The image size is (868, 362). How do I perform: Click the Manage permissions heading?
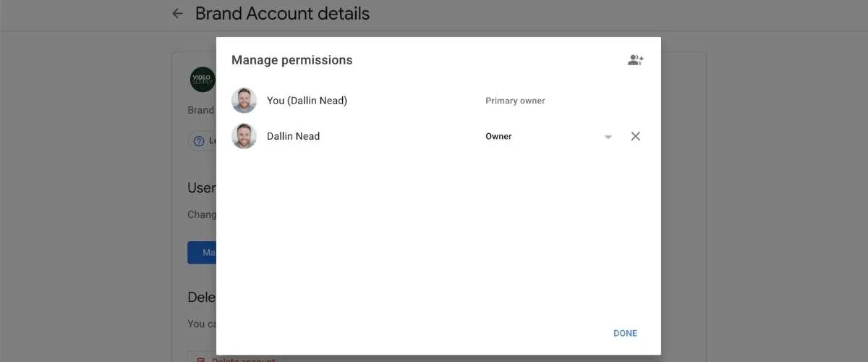292,60
